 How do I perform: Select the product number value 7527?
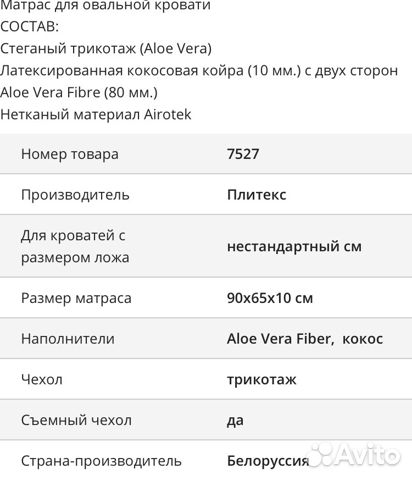point(243,154)
